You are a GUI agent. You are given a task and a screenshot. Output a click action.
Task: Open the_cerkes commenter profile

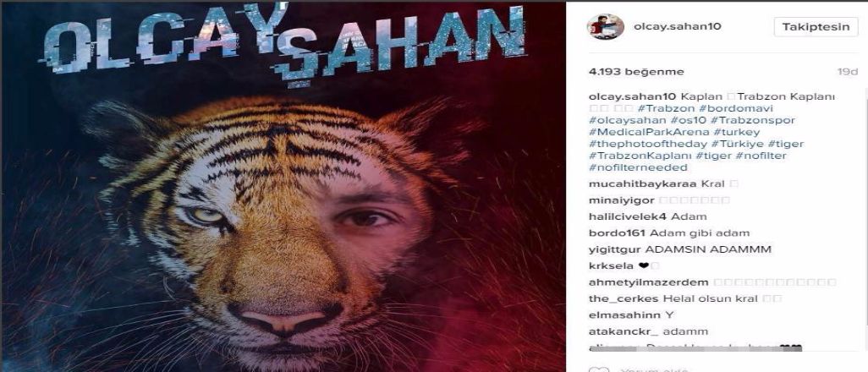(624, 299)
